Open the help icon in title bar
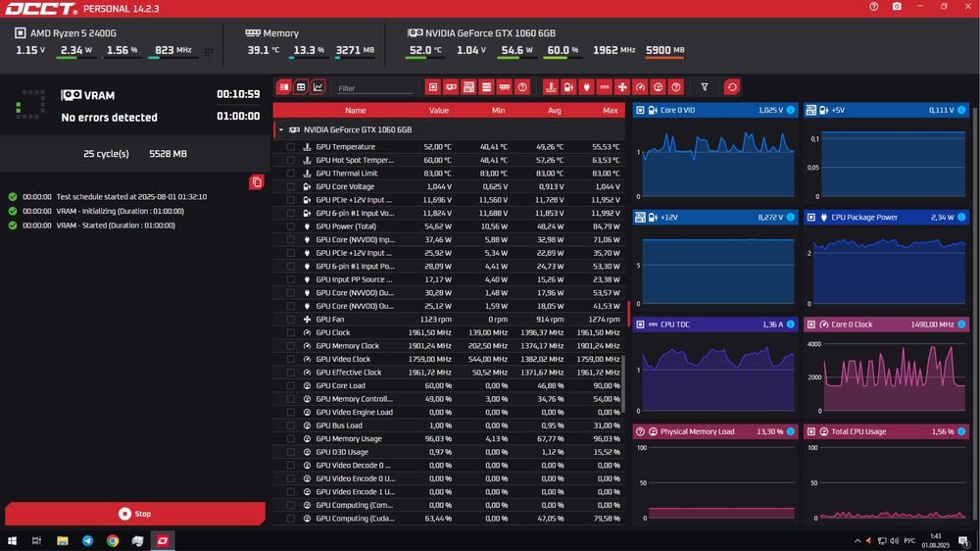This screenshot has height=551, width=980. (874, 7)
